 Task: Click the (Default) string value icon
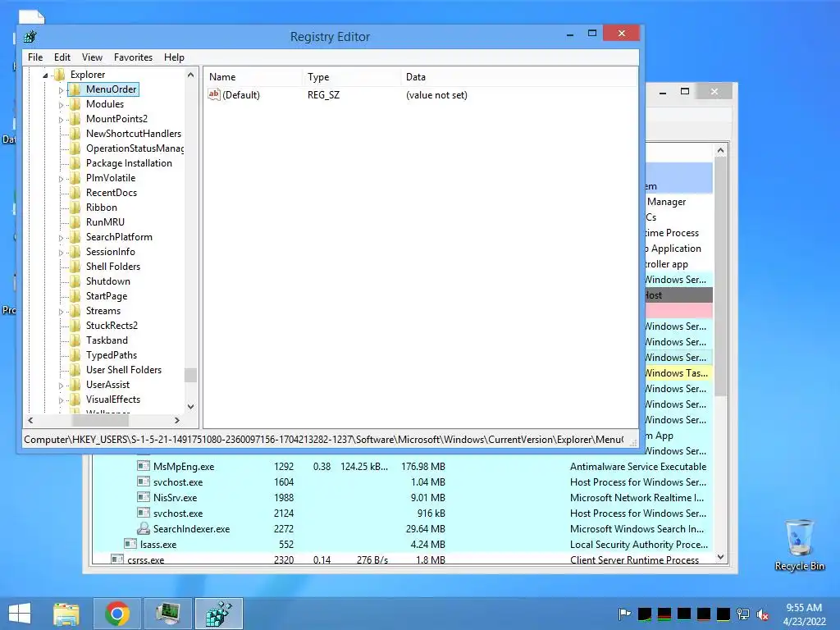coord(214,95)
